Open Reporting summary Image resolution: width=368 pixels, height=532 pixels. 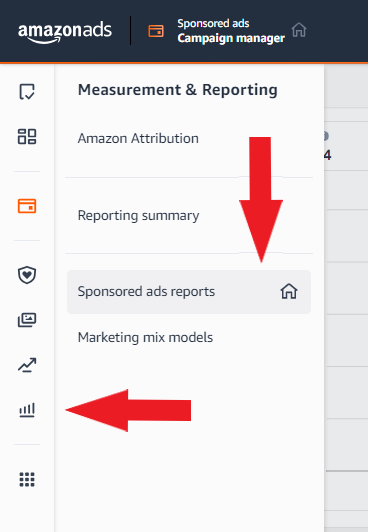(138, 216)
